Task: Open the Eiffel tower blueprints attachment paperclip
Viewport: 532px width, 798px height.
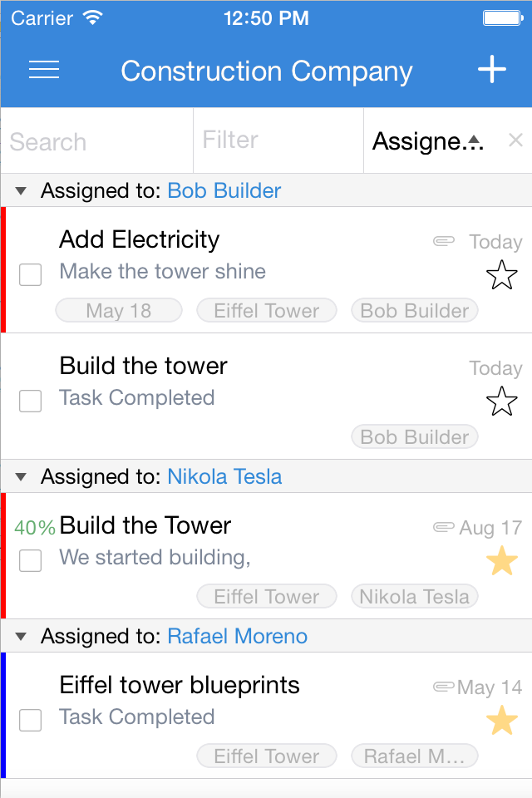Action: (445, 687)
